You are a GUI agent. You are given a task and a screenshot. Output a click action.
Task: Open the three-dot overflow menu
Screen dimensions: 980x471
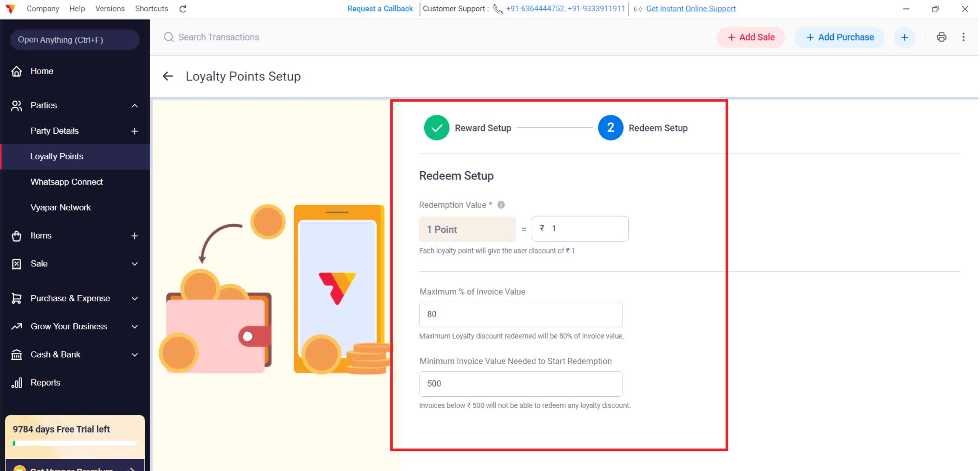pos(963,37)
